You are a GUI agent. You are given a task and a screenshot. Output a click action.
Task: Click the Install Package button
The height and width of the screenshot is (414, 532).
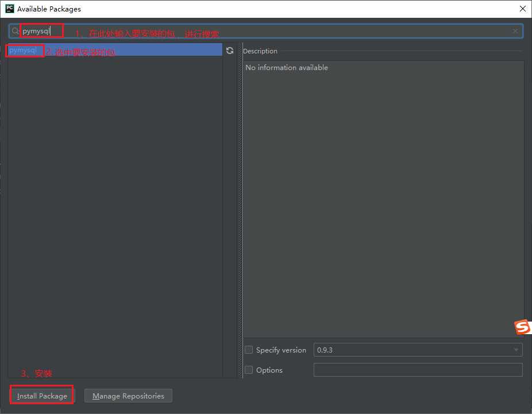click(42, 396)
